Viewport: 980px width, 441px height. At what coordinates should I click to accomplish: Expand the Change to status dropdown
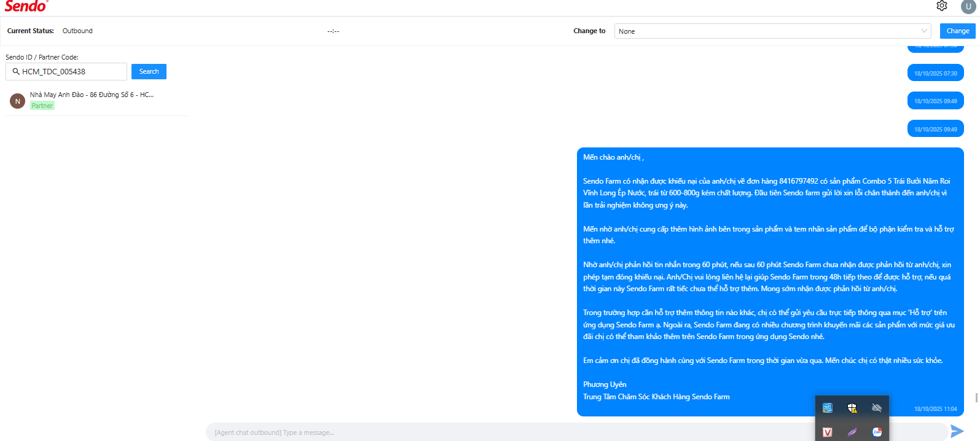773,31
